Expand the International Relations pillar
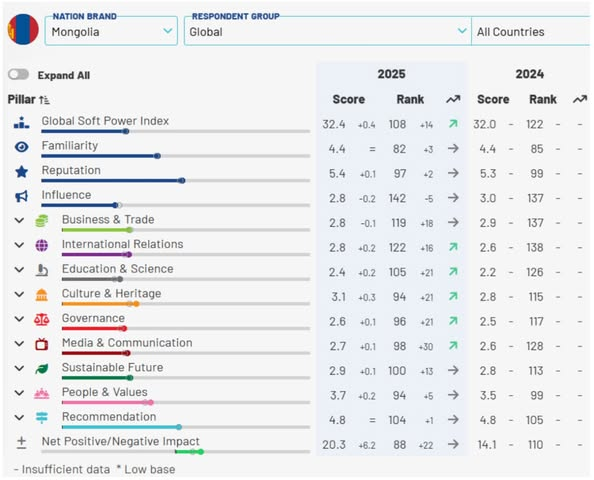Screen dimensions: 594x480 click(x=19, y=245)
